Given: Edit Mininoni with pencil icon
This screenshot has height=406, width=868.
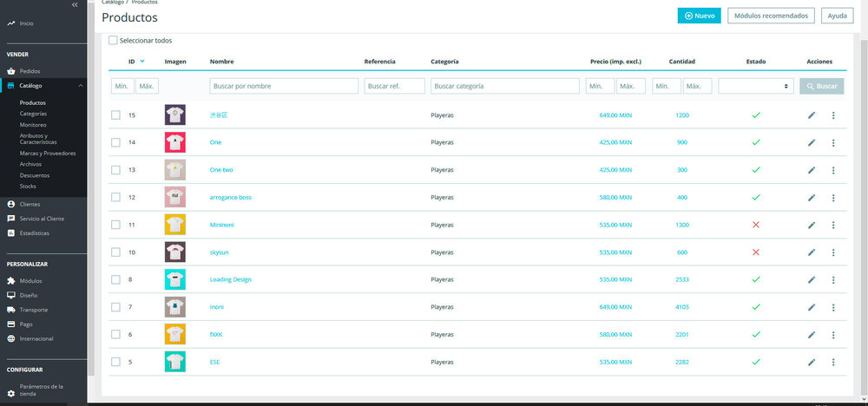Looking at the screenshot, I should click(812, 226).
